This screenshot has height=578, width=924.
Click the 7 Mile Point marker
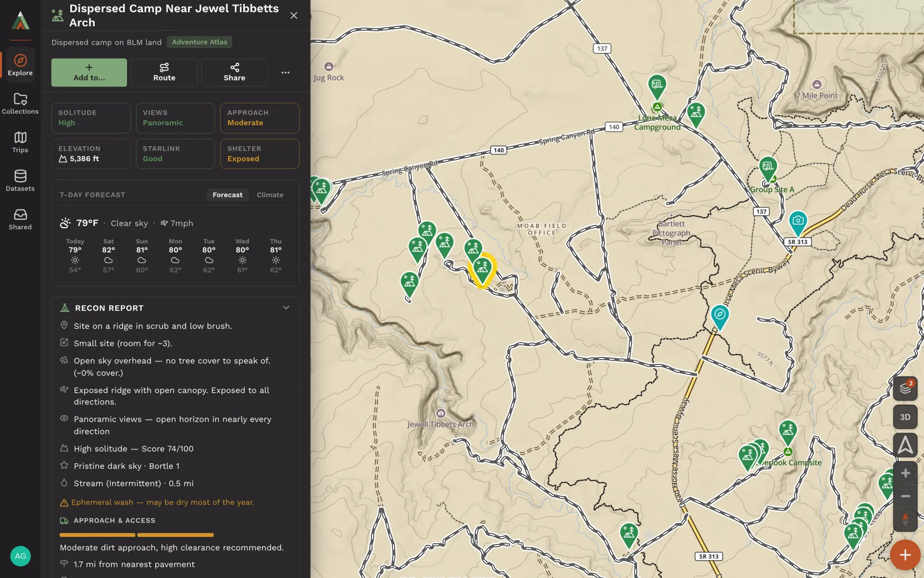coord(817,84)
